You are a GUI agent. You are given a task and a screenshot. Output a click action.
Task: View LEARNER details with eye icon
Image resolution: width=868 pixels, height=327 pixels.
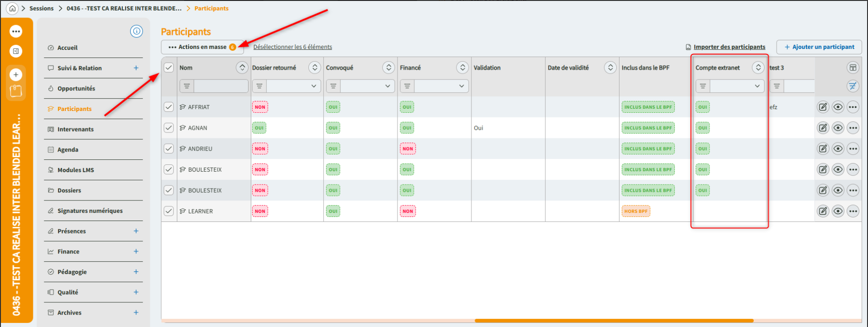tap(838, 211)
